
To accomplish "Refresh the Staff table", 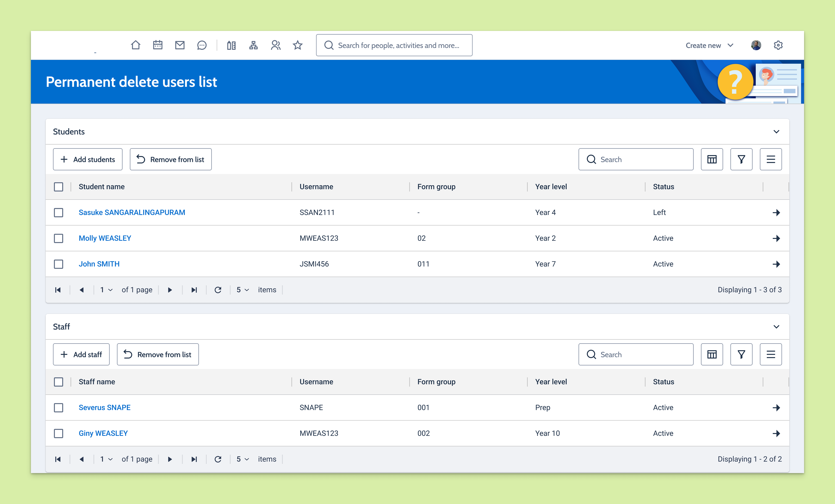I will point(218,459).
